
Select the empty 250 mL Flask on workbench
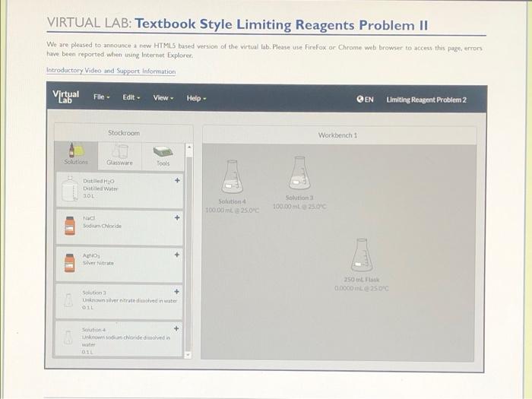(x=362, y=255)
